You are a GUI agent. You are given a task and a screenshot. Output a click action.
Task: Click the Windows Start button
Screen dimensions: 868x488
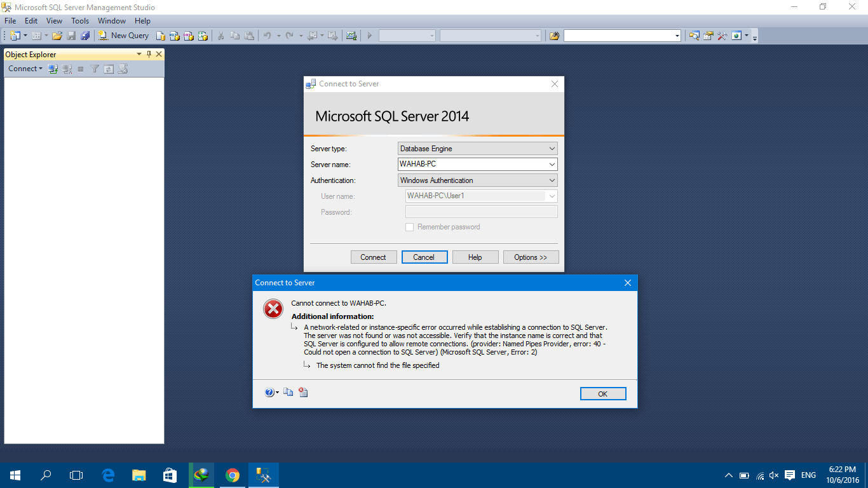(15, 475)
